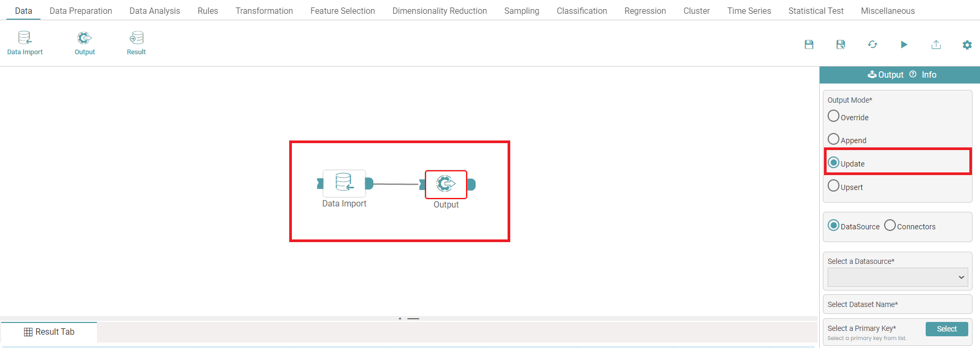Select the Append output mode
Image resolution: width=980 pixels, height=348 pixels.
(834, 139)
